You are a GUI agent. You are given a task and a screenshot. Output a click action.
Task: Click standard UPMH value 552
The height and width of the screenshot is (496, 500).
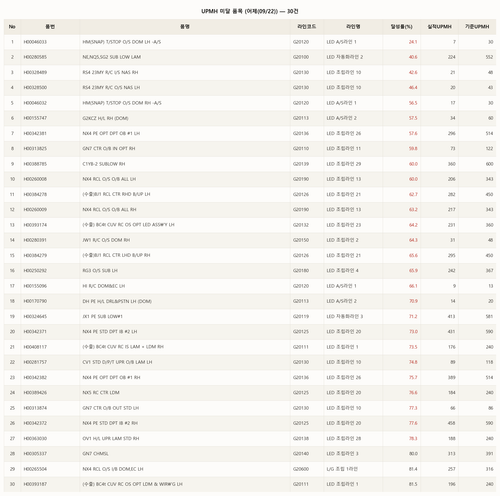click(489, 57)
